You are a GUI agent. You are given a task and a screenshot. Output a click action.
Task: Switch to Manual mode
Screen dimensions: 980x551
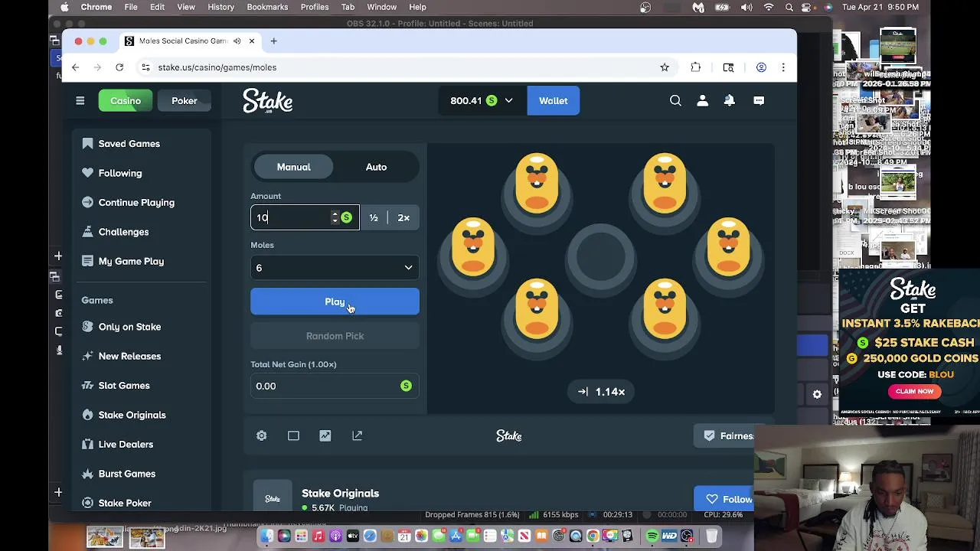point(294,167)
